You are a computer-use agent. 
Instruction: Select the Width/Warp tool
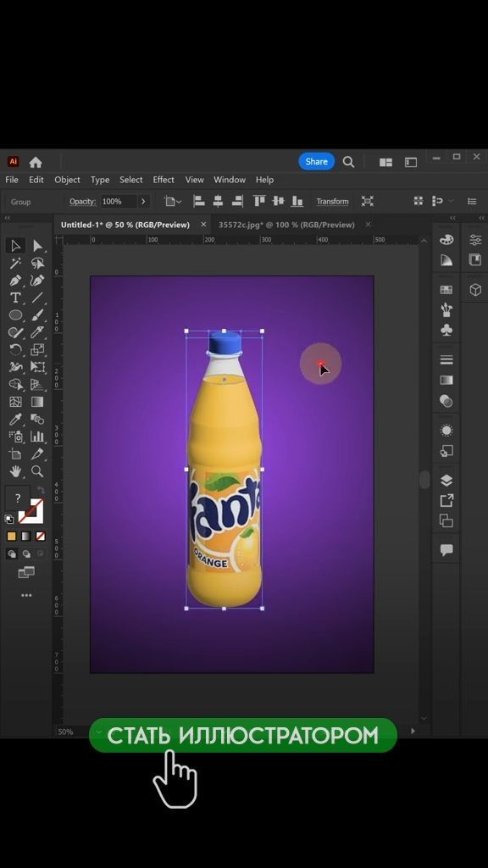tap(15, 366)
